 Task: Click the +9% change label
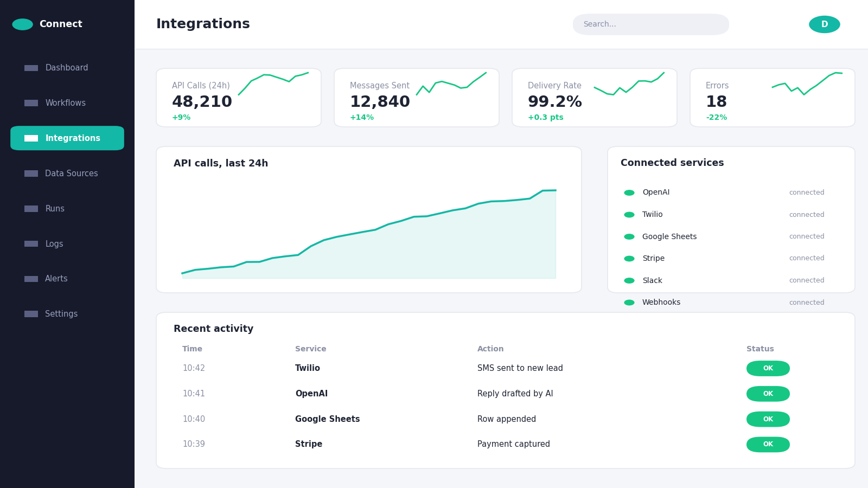point(181,118)
